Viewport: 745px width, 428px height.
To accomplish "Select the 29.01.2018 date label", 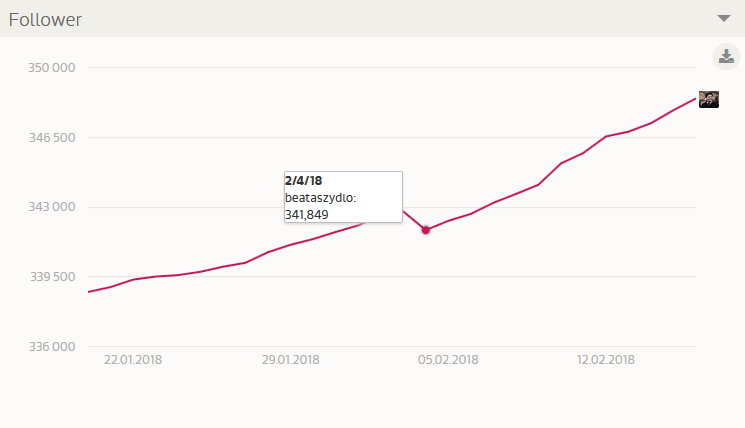I will [290, 360].
